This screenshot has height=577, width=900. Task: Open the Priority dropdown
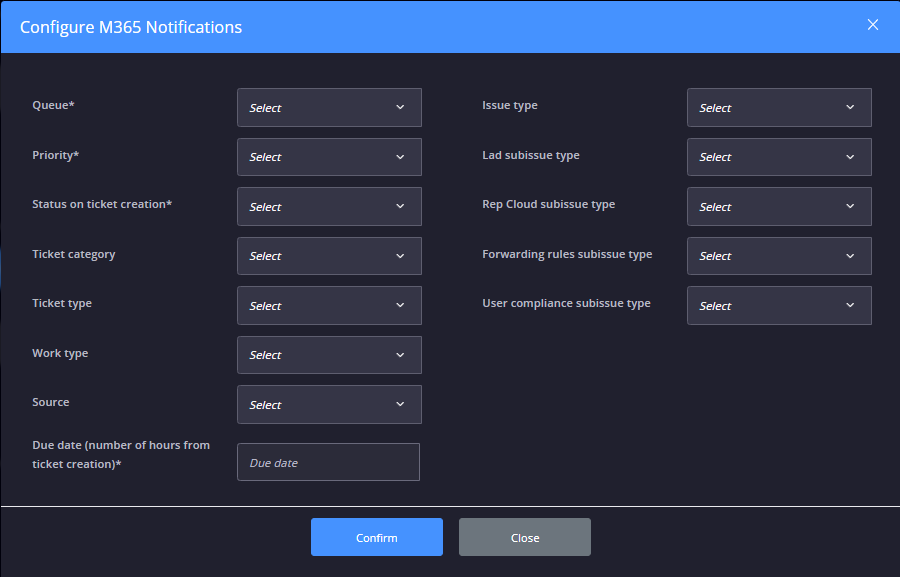[329, 157]
